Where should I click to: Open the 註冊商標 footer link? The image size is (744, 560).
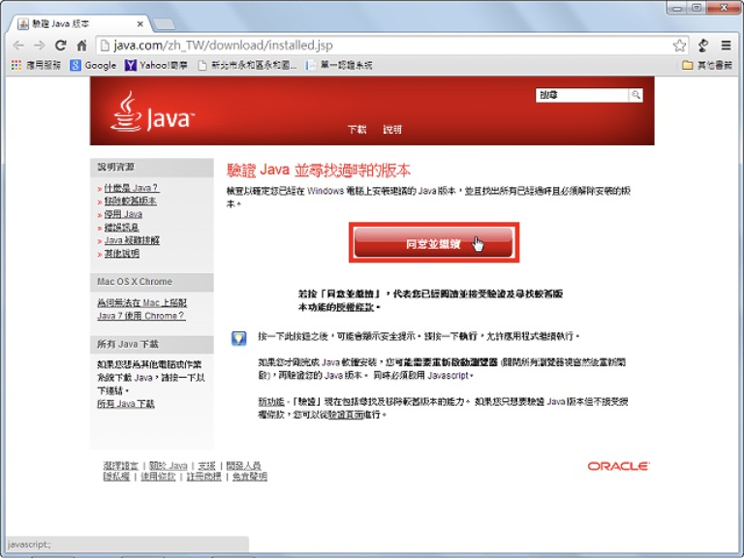tap(204, 477)
